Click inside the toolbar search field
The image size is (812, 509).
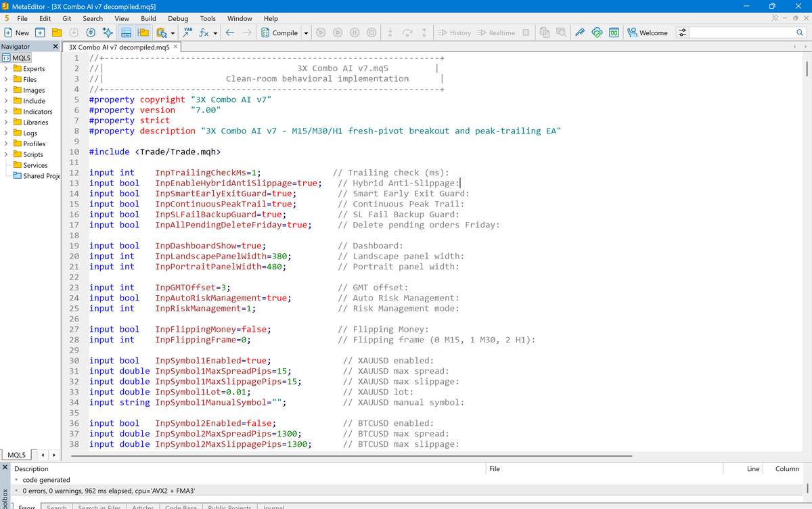pos(741,32)
